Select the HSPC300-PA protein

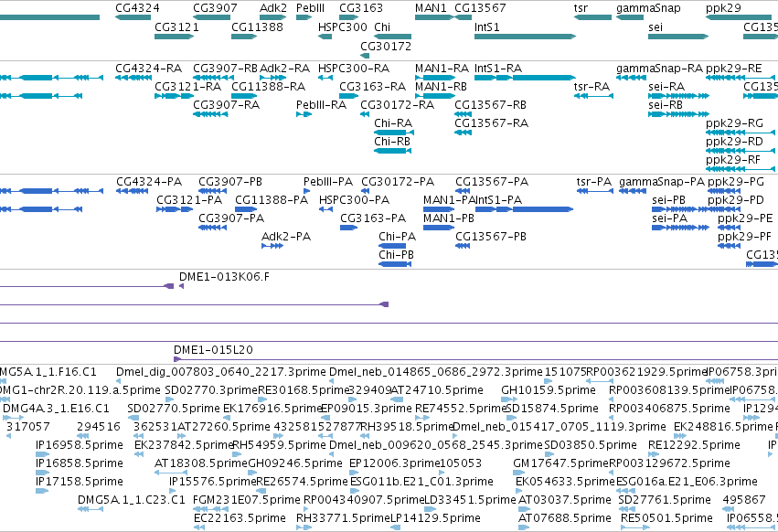[x=325, y=209]
